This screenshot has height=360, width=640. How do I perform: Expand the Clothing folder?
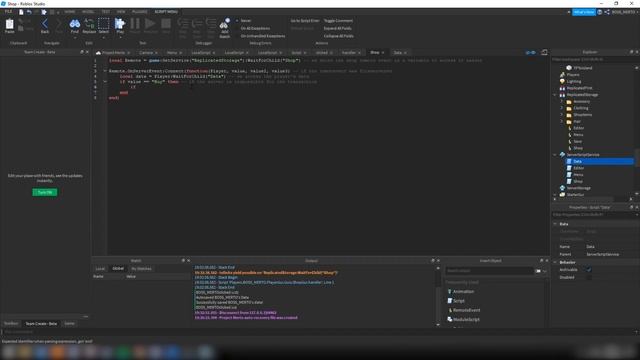point(562,108)
